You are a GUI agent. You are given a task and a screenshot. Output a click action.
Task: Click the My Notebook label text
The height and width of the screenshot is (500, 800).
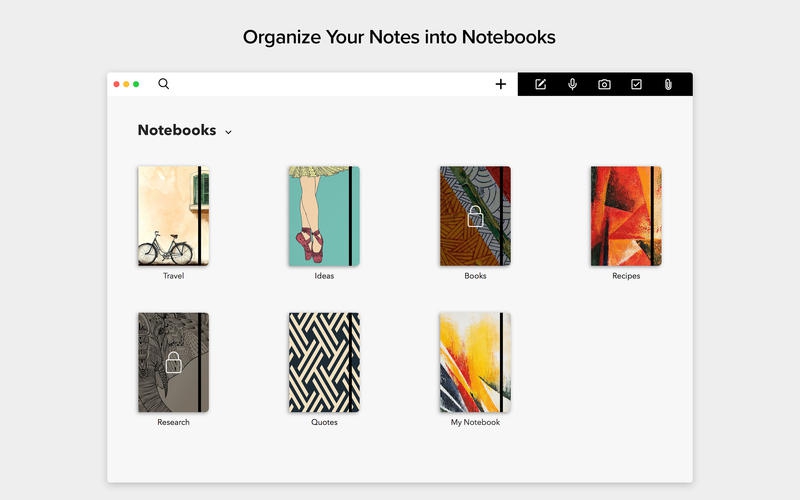point(475,422)
